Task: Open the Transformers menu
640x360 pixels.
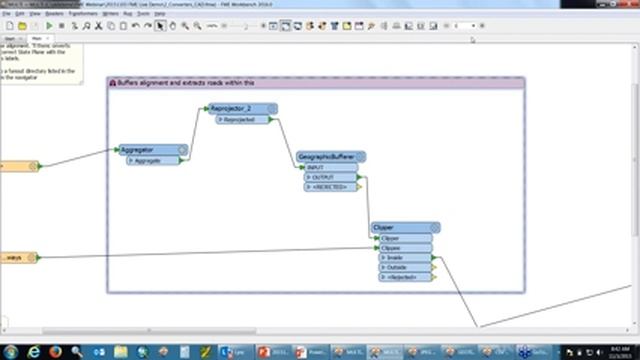Action: 83,14
